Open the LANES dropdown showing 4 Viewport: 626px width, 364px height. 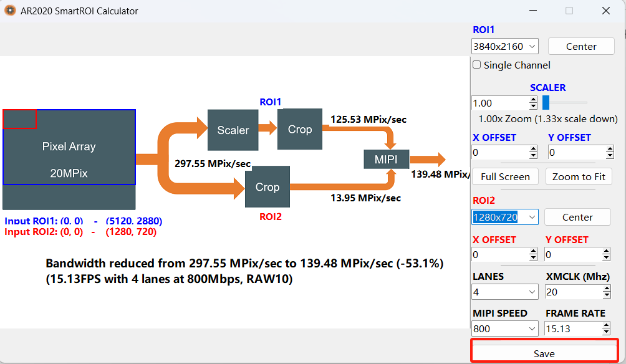pos(504,292)
